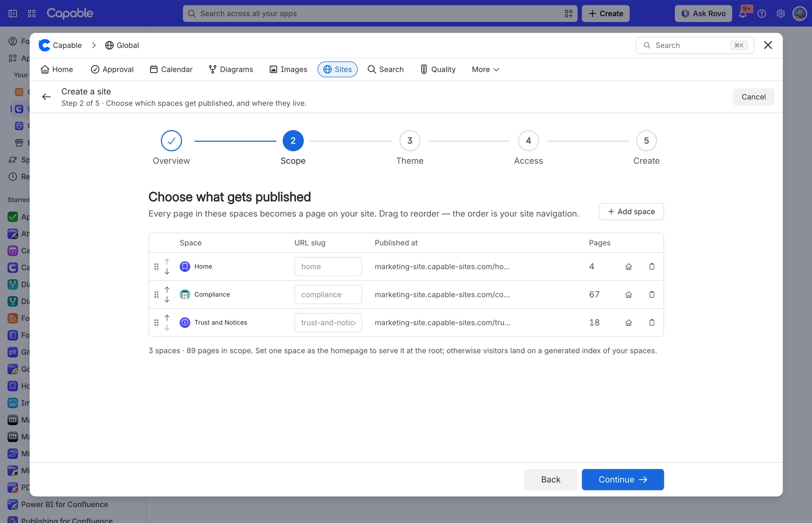The image size is (812, 523).
Task: Collapse the sidebar panel icon
Action: (x=13, y=13)
